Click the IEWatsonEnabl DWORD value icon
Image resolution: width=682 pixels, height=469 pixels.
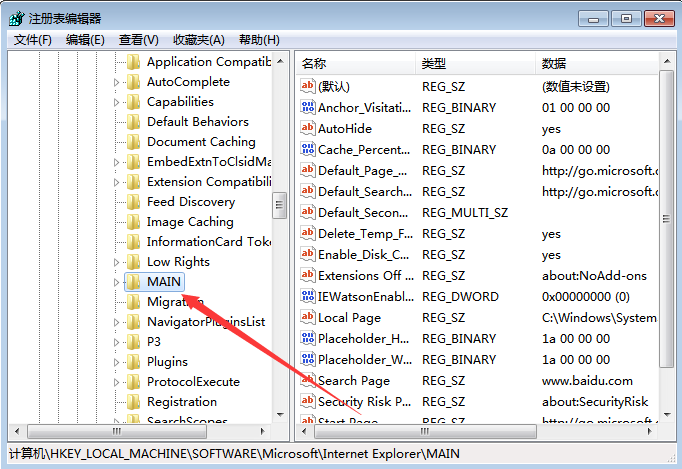[x=308, y=296]
